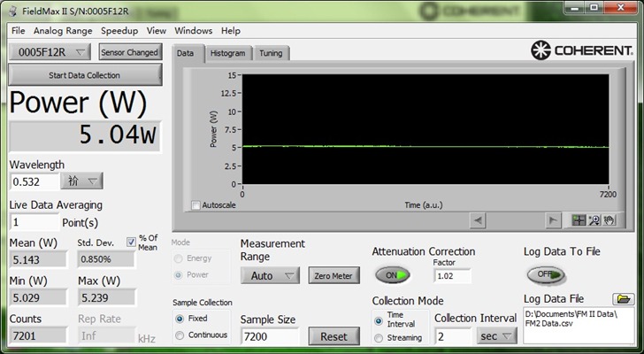Open the wavelength units dropdown
Viewport: 644px width, 354px height.
point(81,181)
